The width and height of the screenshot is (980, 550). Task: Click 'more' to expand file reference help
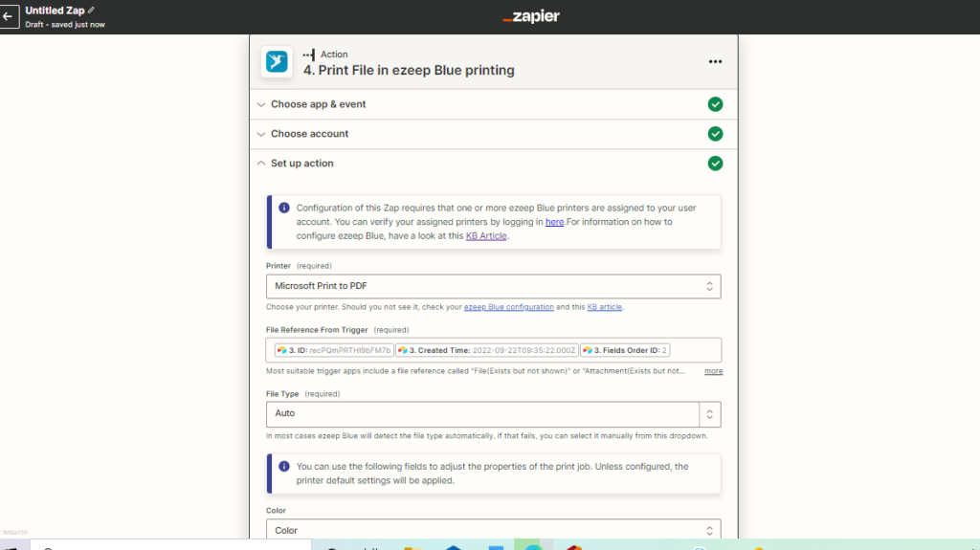point(713,371)
